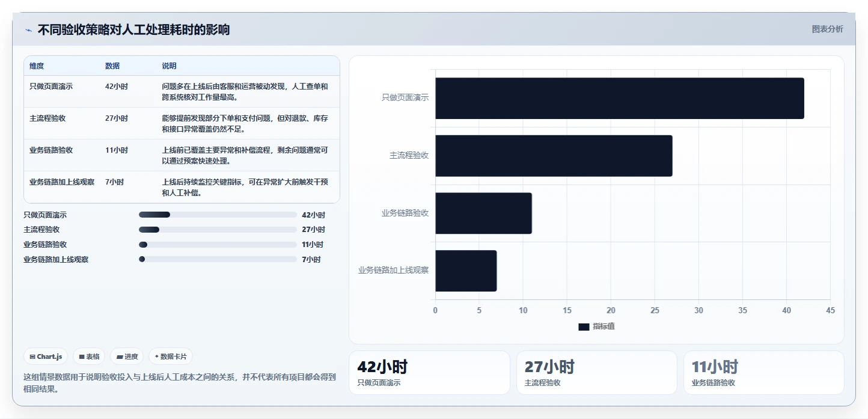Click the 主流程验收 chart axis label
Viewport: 868px width, 419px height.
409,155
